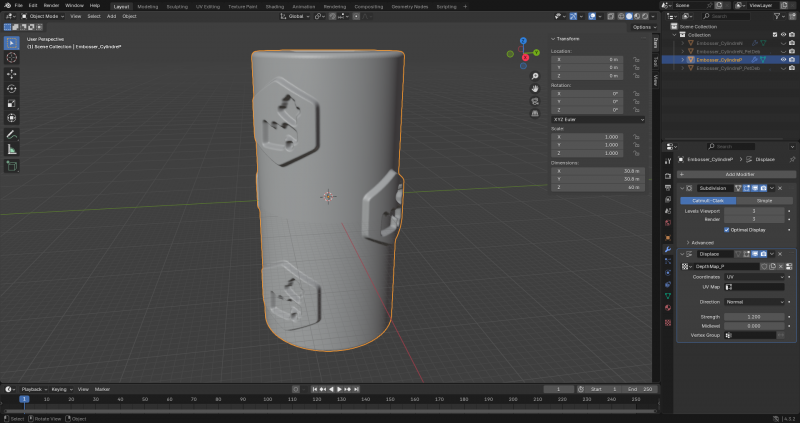This screenshot has width=800, height=423.
Task: Open the Modifiers wrench properties tab
Action: pos(667,248)
